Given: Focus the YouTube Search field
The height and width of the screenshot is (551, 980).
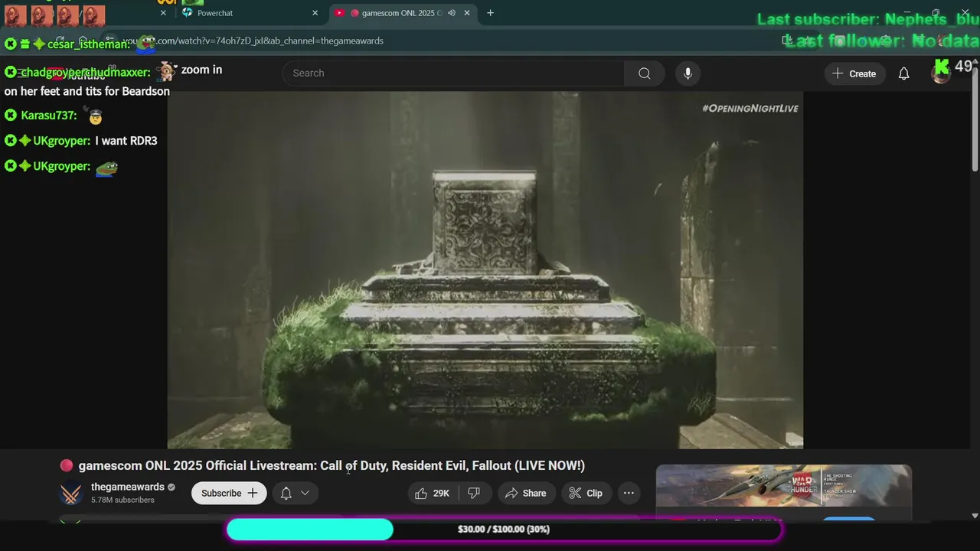Looking at the screenshot, I should 453,73.
